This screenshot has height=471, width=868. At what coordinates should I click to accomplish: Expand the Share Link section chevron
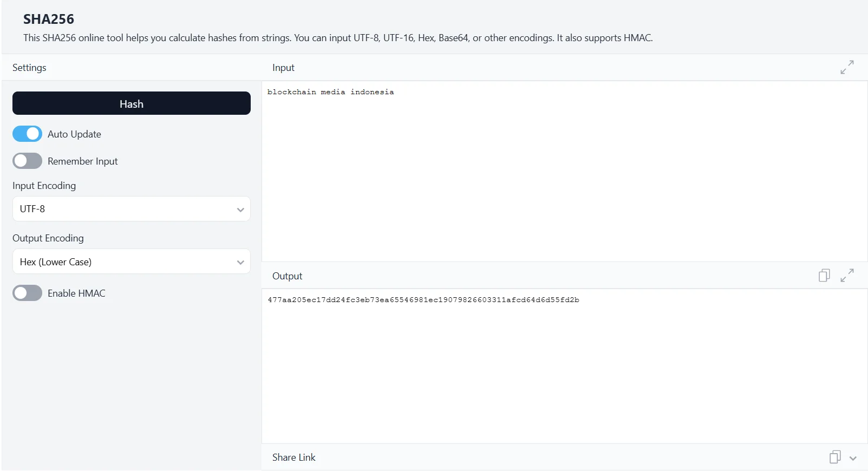(853, 458)
